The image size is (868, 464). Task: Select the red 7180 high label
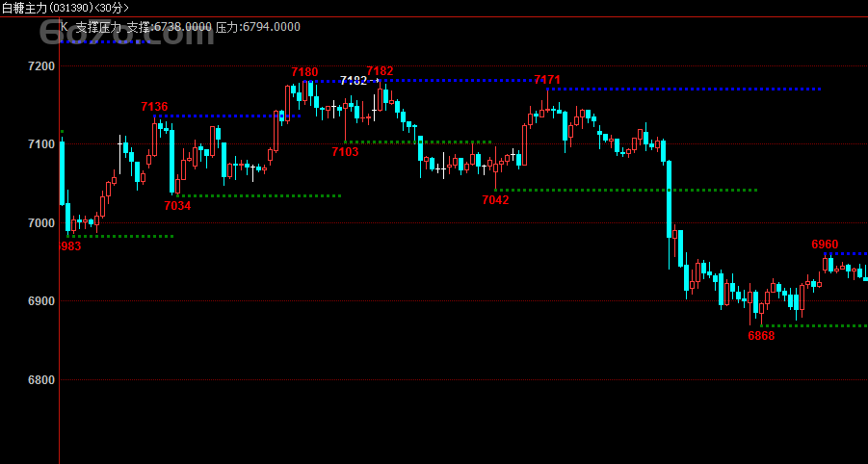pyautogui.click(x=305, y=72)
